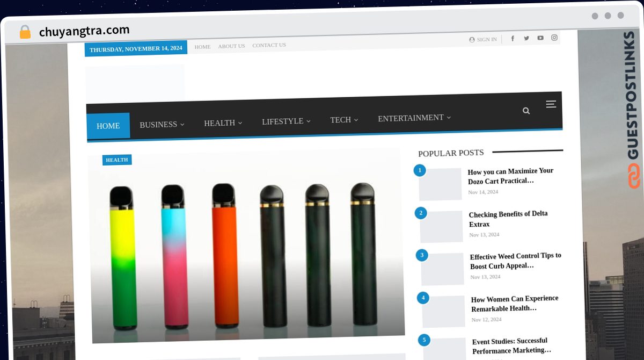Click the Thursday, November 14, 2024 date label
The image size is (644, 360).
pyautogui.click(x=136, y=48)
